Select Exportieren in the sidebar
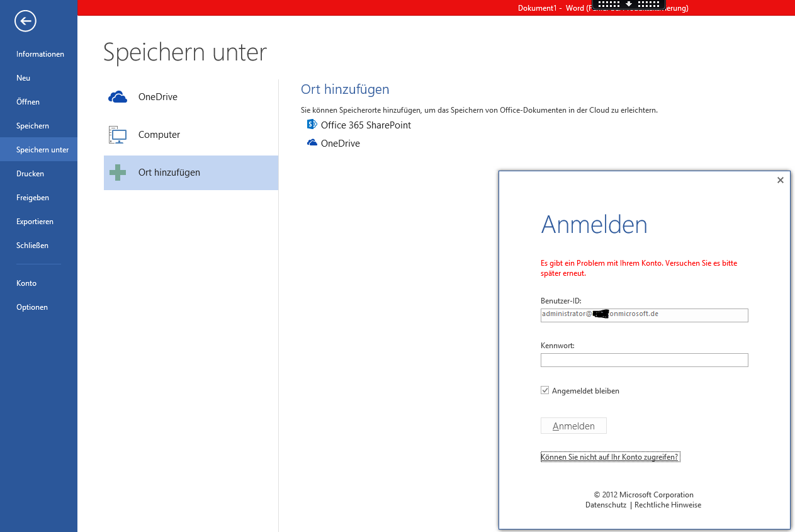 coord(39,222)
